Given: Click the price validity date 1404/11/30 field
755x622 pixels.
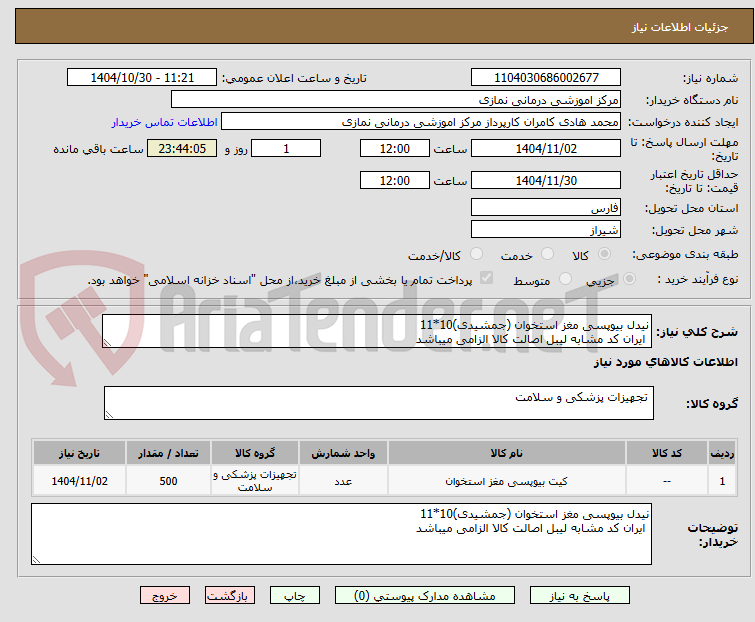Looking at the screenshot, I should click(546, 181).
